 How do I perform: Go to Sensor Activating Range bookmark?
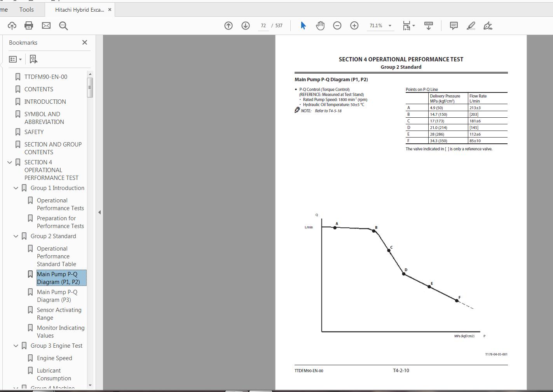pyautogui.click(x=59, y=314)
